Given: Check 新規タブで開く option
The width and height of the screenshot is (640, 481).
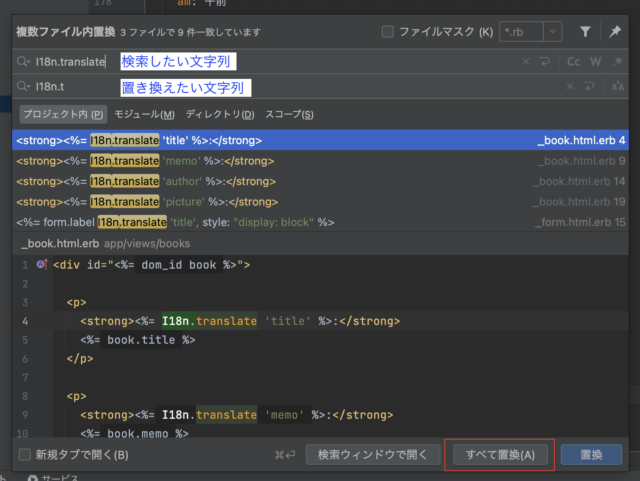Looking at the screenshot, I should click(x=25, y=454).
